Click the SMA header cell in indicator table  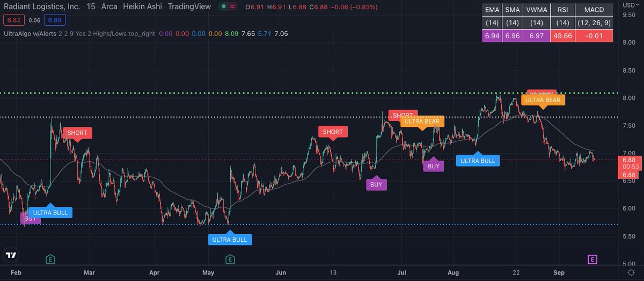coord(513,10)
